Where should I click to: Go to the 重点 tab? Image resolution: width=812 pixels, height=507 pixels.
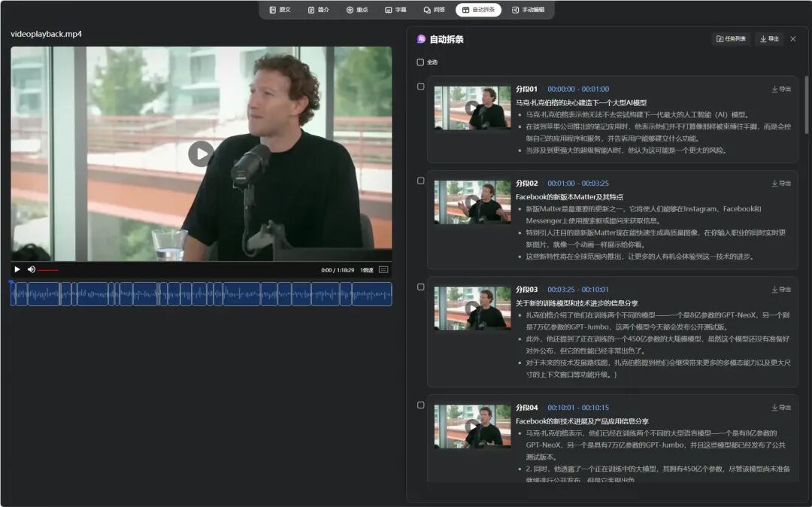[357, 10]
